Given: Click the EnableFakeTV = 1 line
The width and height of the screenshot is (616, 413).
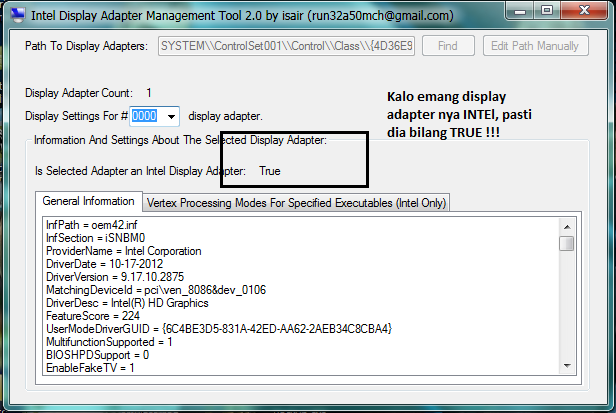Looking at the screenshot, I should (90, 368).
